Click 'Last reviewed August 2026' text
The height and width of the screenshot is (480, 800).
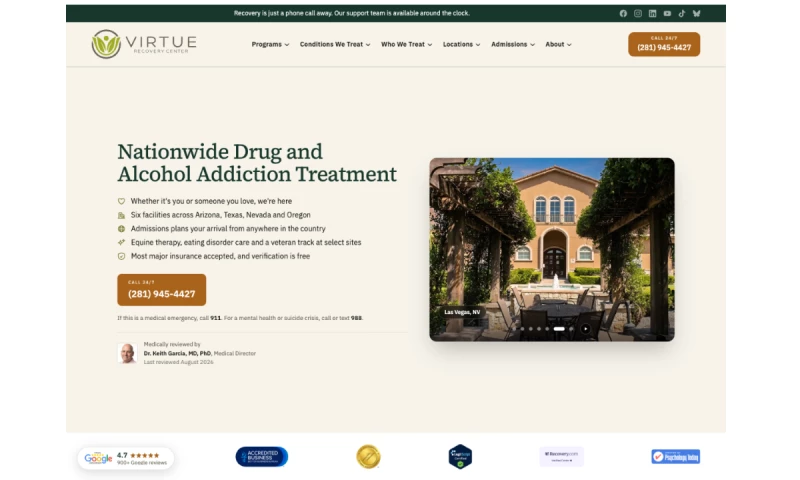(179, 362)
